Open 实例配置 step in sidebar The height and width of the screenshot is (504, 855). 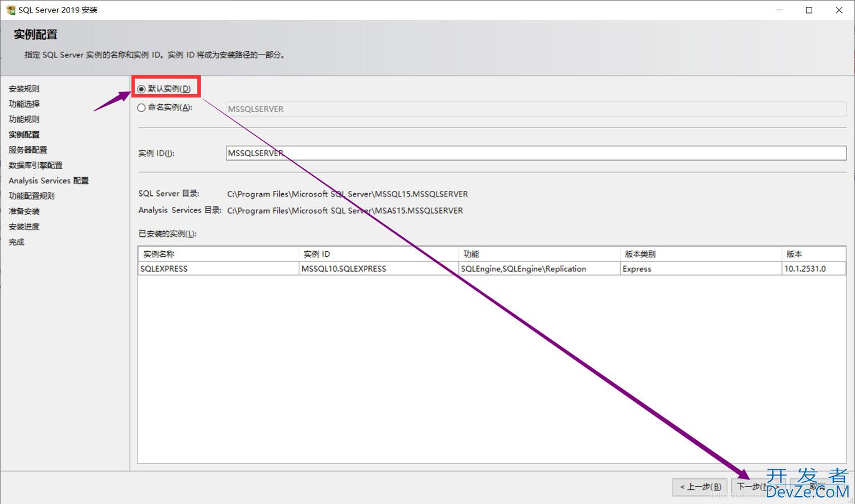pyautogui.click(x=24, y=135)
